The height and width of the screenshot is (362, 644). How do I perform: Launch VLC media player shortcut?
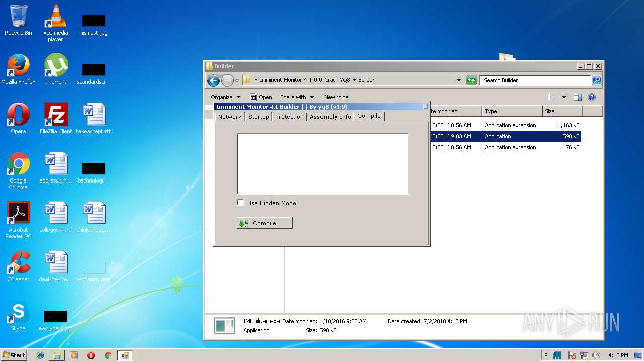pos(55,23)
